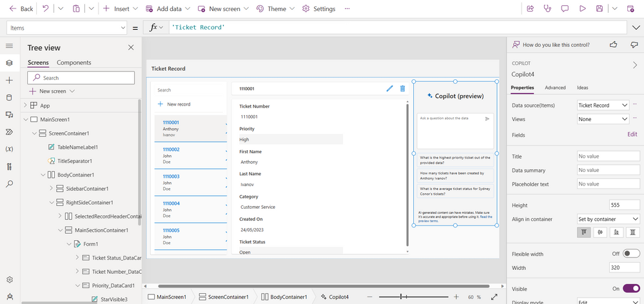Select the Tree view layers icon
644x304 pixels.
pos(10,62)
